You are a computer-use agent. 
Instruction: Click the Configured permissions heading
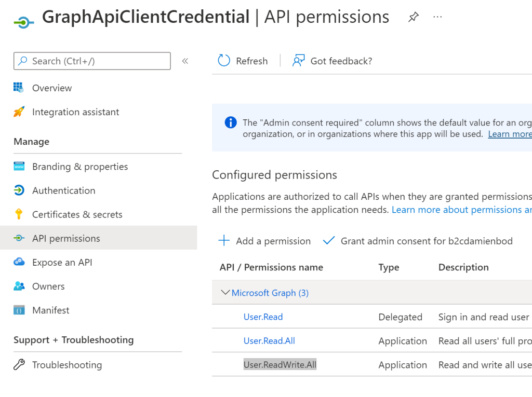point(274,175)
